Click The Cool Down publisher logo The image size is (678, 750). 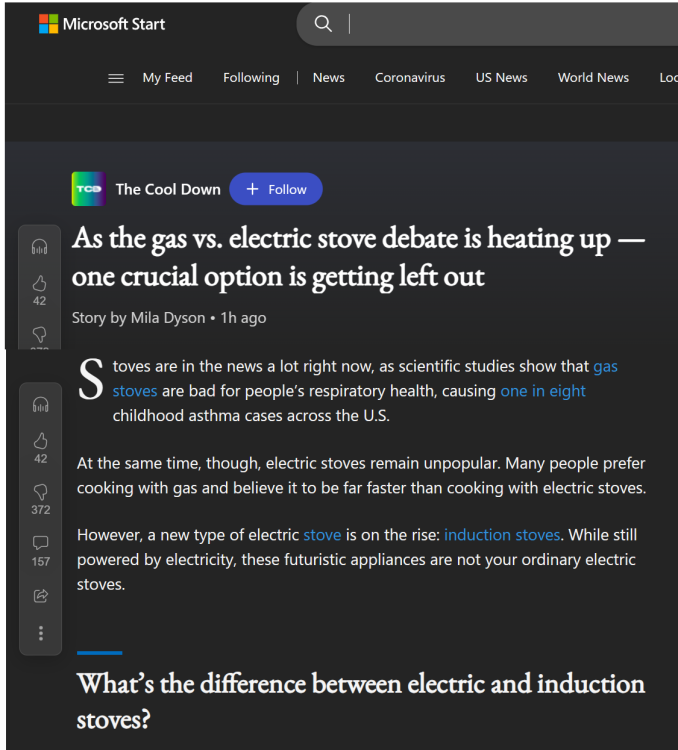pos(88,189)
